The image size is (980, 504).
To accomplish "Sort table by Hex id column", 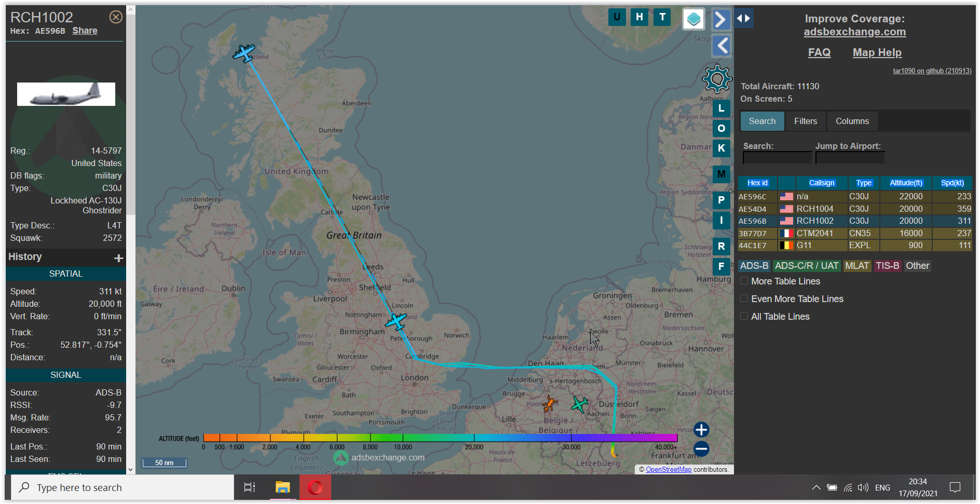I will pos(757,183).
